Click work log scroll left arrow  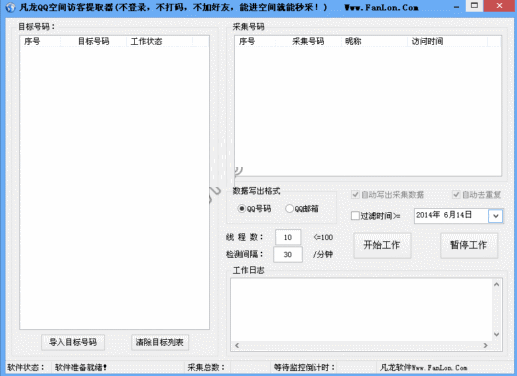[x=237, y=345]
